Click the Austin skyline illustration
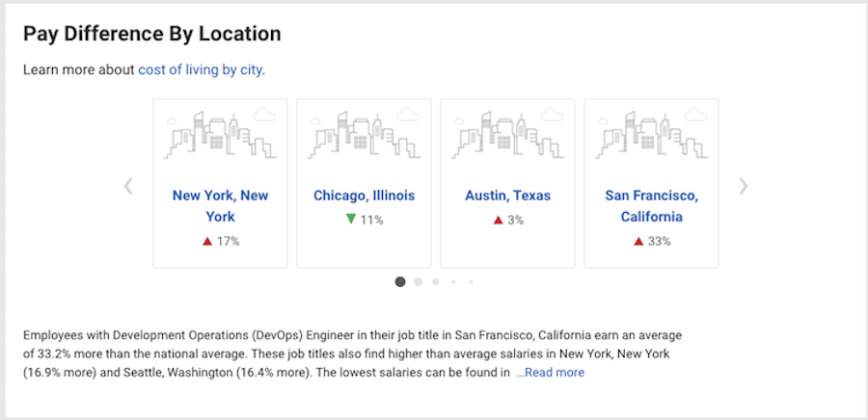The width and height of the screenshot is (868, 420). pos(507,135)
